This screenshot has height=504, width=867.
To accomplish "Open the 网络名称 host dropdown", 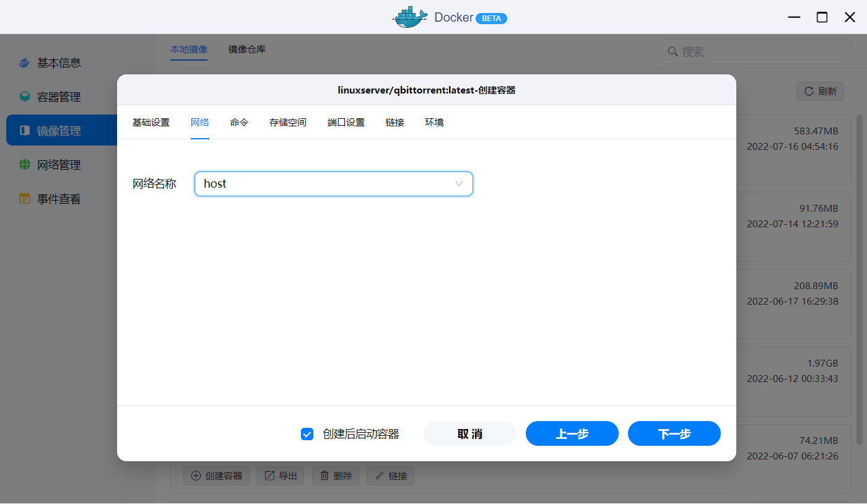I will pos(334,184).
